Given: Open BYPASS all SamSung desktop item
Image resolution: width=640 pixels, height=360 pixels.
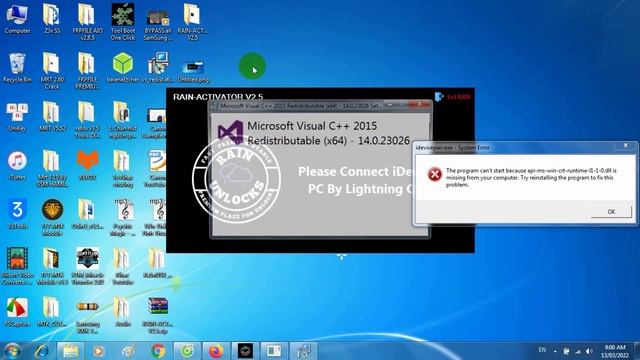Looking at the screenshot, I should 158,25.
